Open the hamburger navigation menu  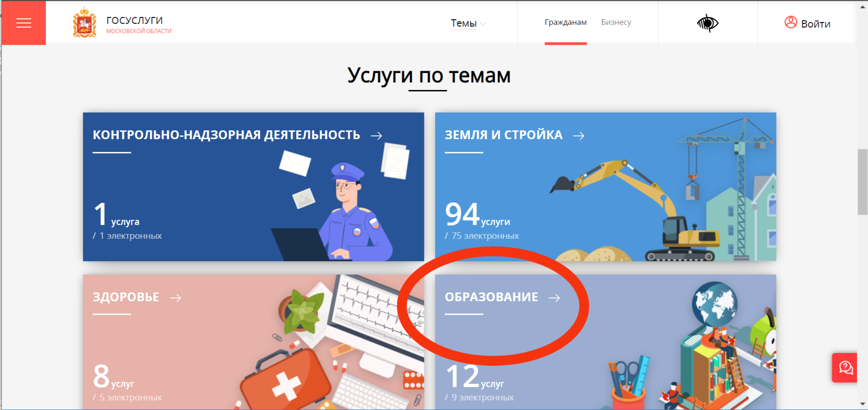click(24, 23)
